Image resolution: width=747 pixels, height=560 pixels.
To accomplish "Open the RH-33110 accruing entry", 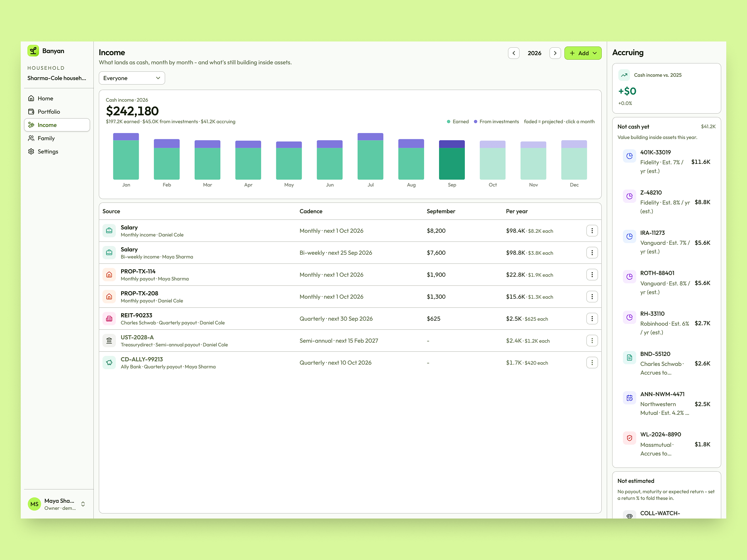I will 666,323.
